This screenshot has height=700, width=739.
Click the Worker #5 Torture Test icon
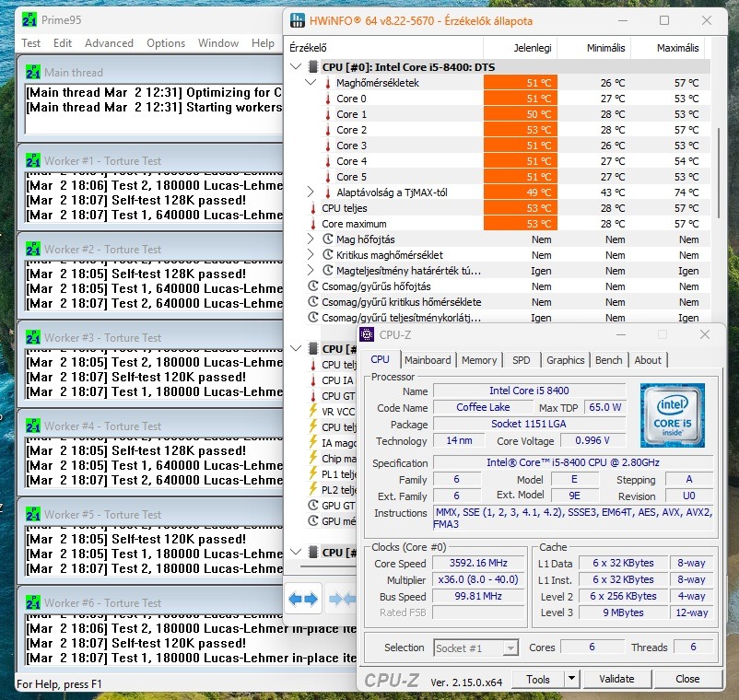[33, 514]
